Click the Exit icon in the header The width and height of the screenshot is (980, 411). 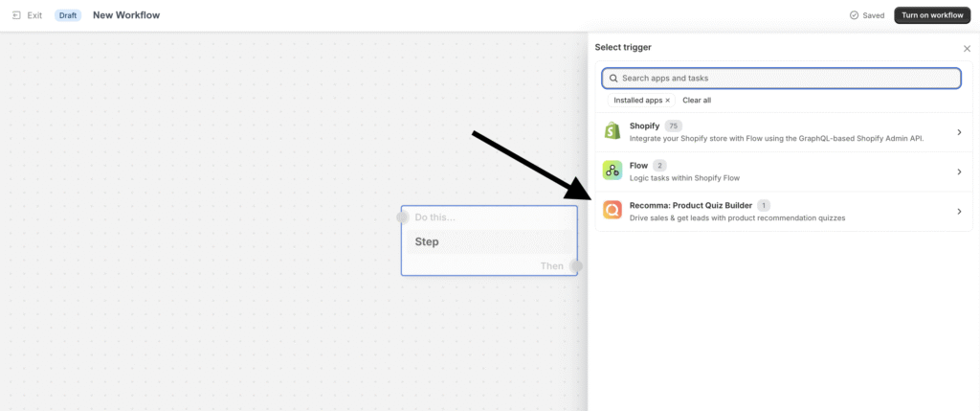pos(16,15)
